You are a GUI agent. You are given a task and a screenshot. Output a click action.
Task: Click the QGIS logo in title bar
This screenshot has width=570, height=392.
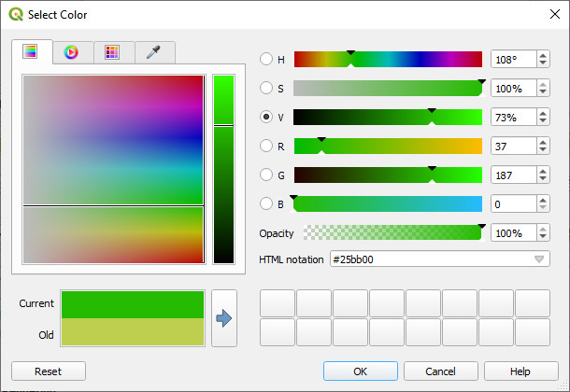coord(16,15)
